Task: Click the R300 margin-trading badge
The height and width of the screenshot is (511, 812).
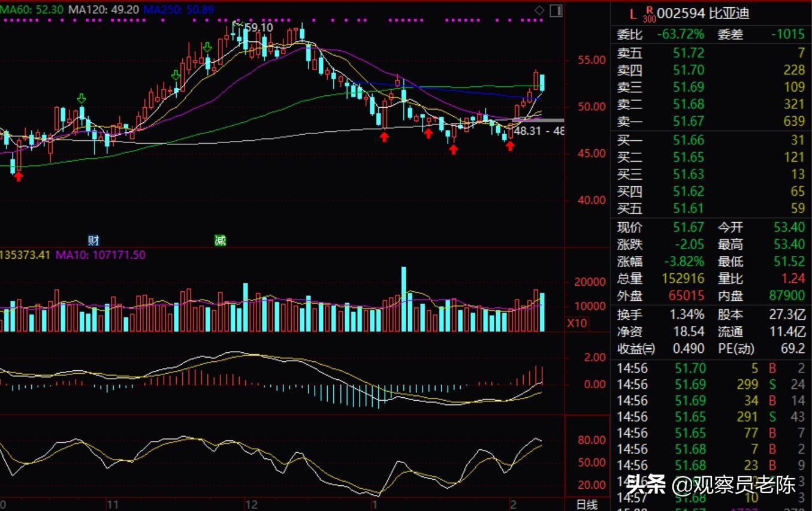Action: point(649,14)
